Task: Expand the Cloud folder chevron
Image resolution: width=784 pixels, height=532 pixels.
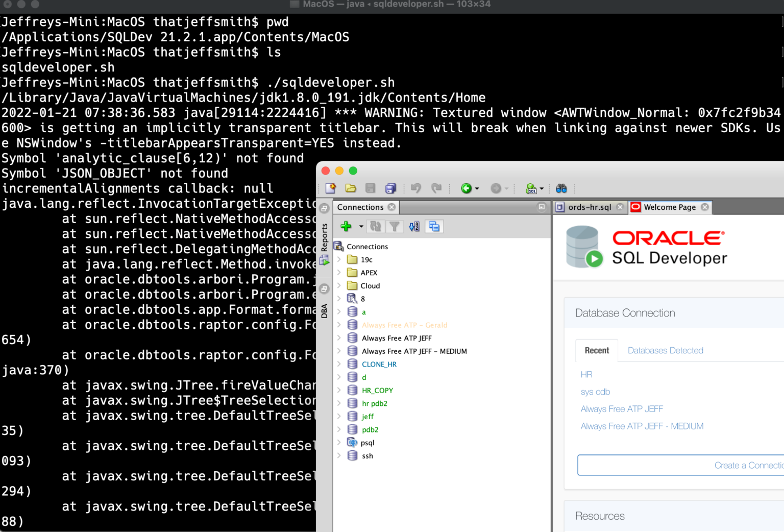Action: click(x=339, y=285)
